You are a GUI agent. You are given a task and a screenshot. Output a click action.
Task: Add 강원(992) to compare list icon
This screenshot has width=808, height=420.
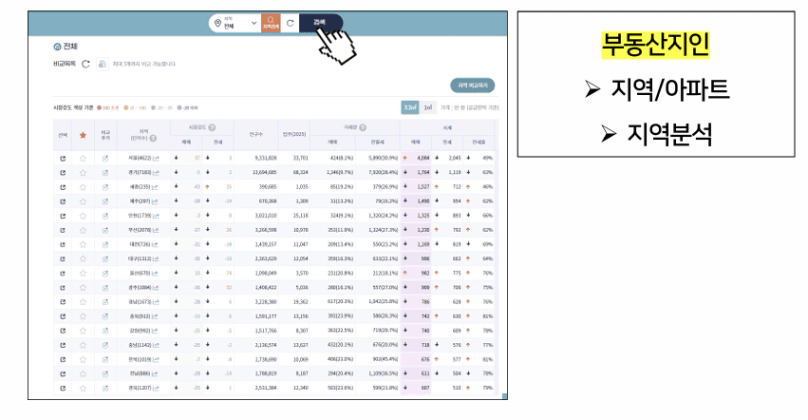[x=105, y=330]
